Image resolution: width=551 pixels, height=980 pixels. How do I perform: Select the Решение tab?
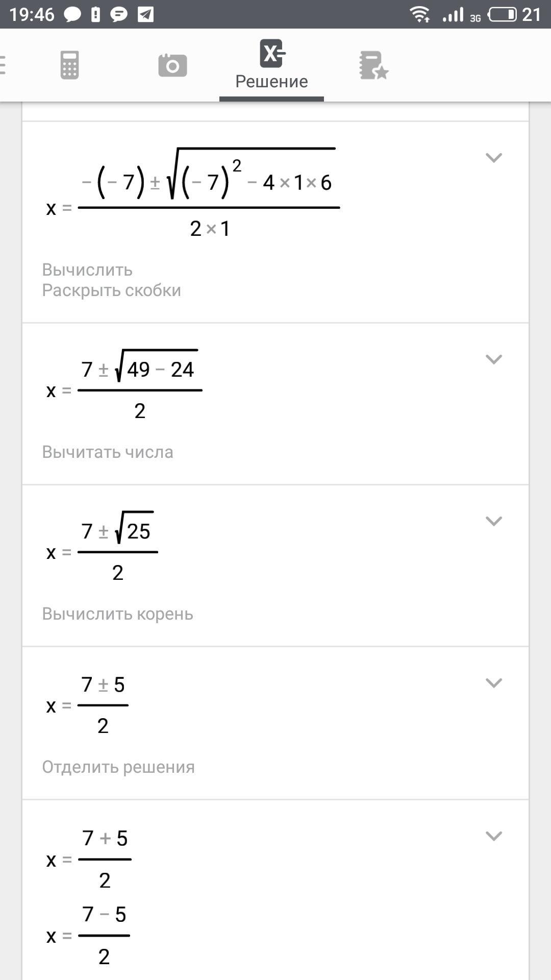pos(271,66)
